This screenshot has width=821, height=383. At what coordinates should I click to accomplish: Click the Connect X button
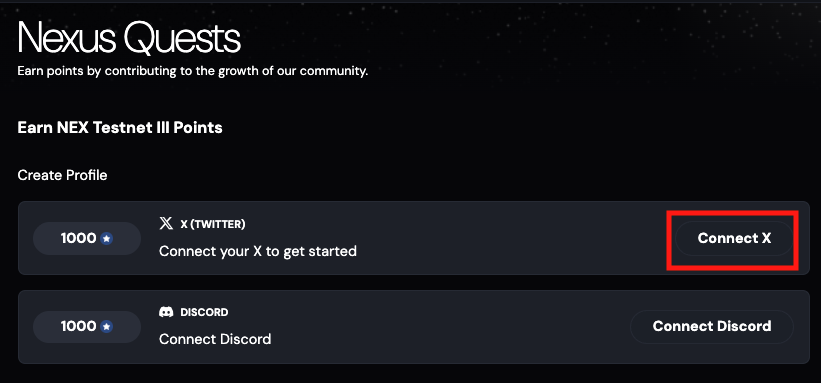[x=734, y=238]
